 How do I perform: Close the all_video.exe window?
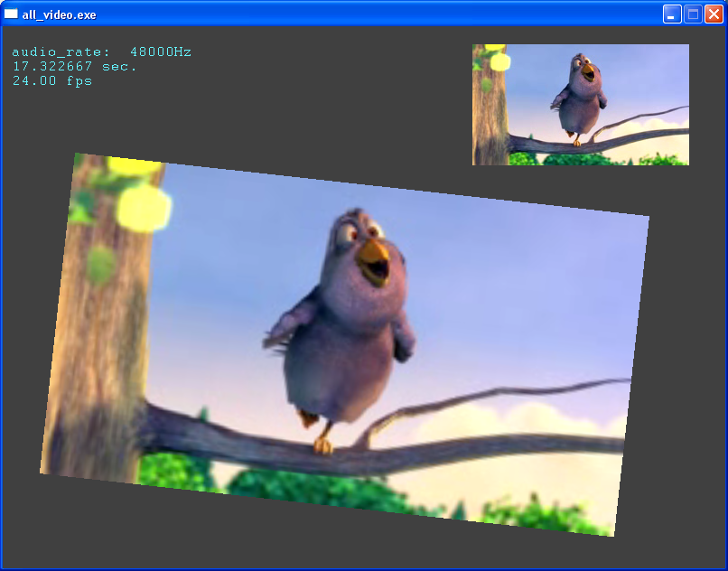714,14
